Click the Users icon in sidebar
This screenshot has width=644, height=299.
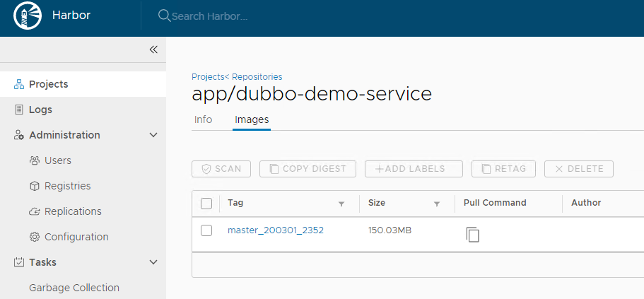tap(34, 160)
